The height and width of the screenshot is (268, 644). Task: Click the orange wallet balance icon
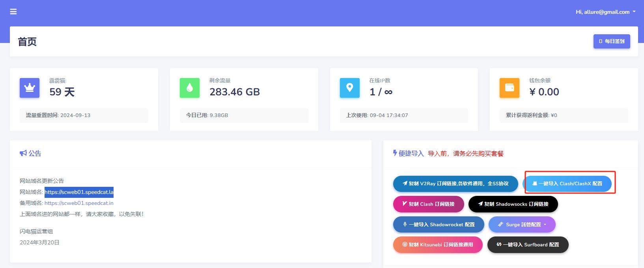tap(510, 88)
